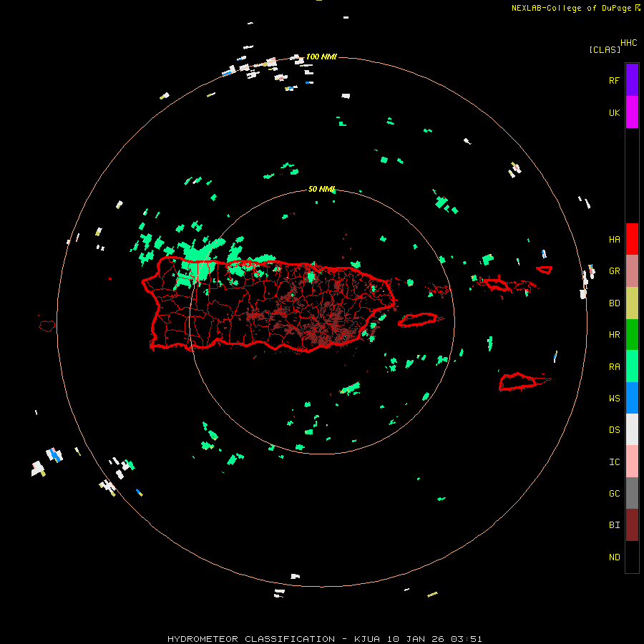Click the BI legend label
Screen dimensions: 644x644
614,525
